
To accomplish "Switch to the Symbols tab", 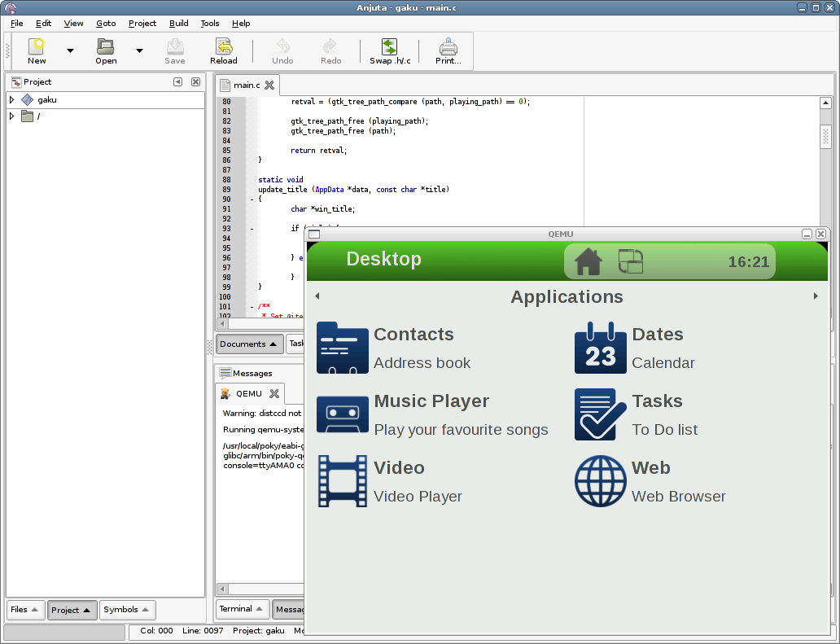I will 127,610.
